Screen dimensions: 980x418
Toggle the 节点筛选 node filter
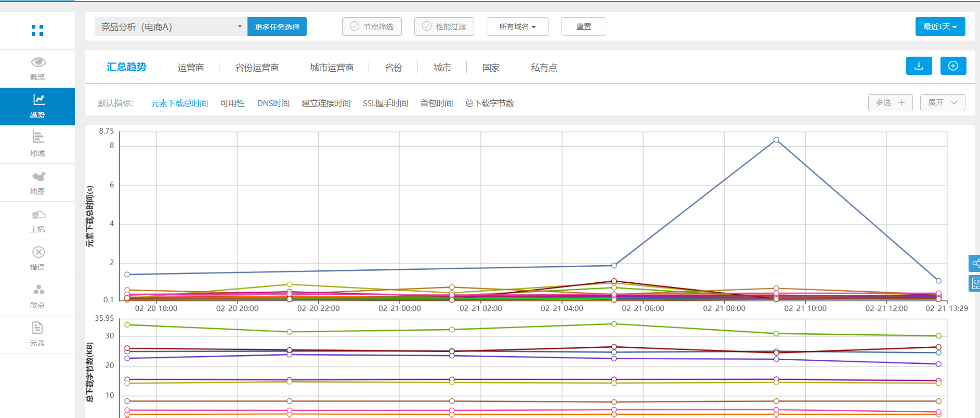(372, 27)
